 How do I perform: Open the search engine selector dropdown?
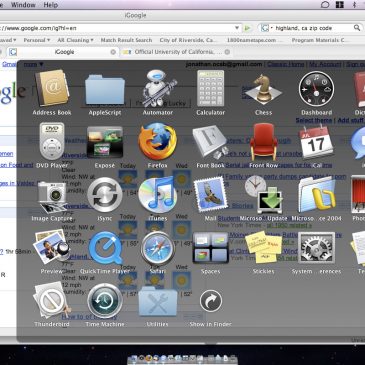pyautogui.click(x=267, y=28)
